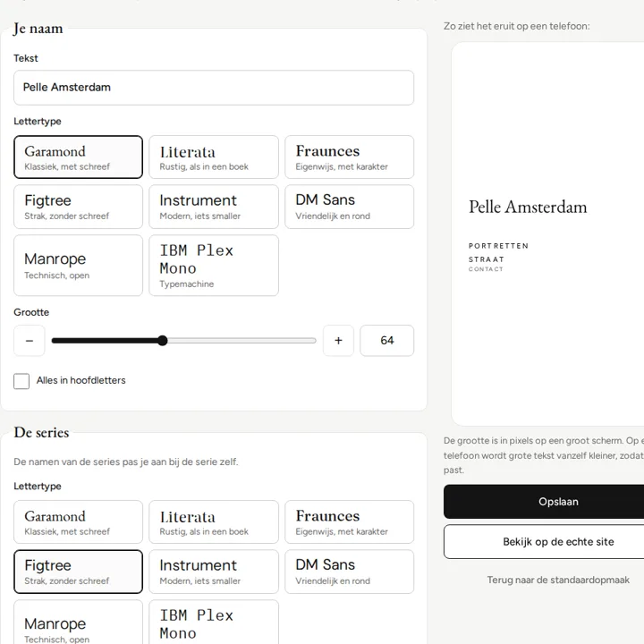Select Fraunces font for the series

click(x=349, y=521)
